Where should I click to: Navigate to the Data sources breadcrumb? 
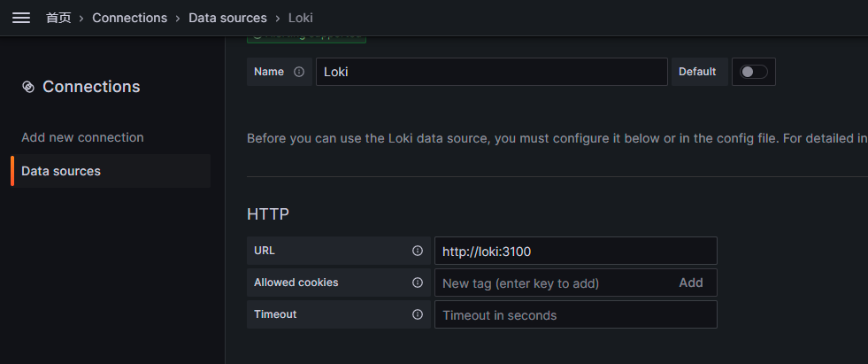227,18
